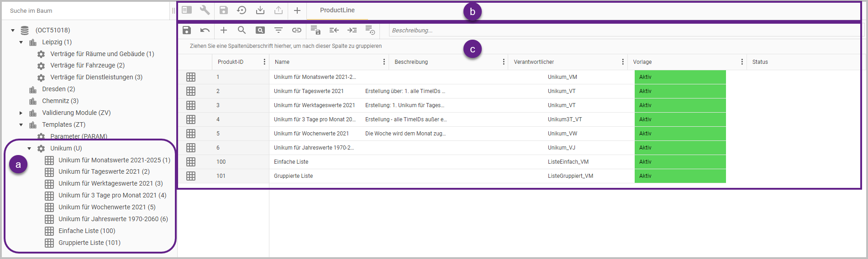Focus the Beschreibung text input field
The height and width of the screenshot is (259, 868).
(623, 30)
